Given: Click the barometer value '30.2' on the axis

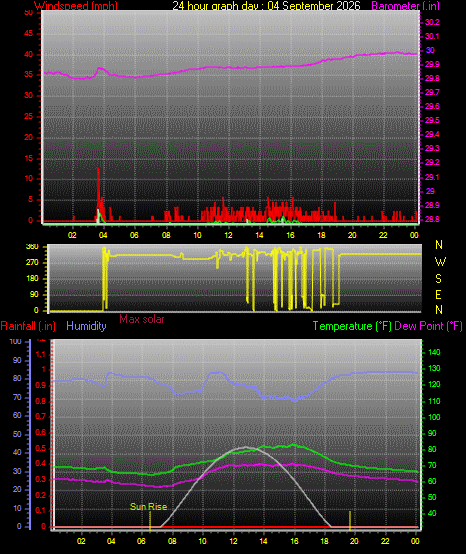Looking at the screenshot, I should (x=432, y=22).
